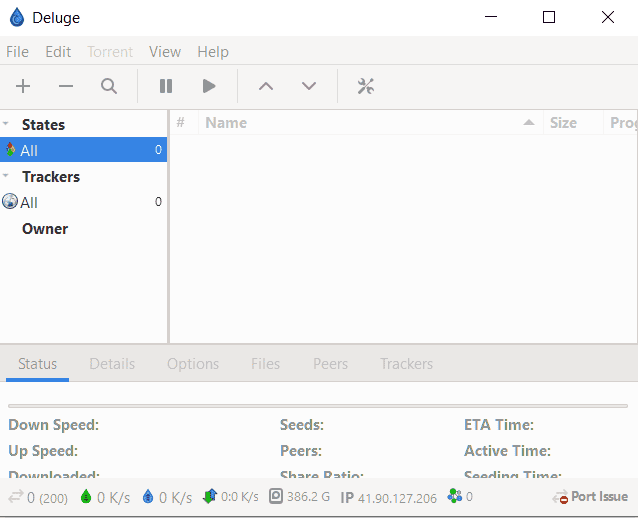Open the Edit menu

point(58,52)
